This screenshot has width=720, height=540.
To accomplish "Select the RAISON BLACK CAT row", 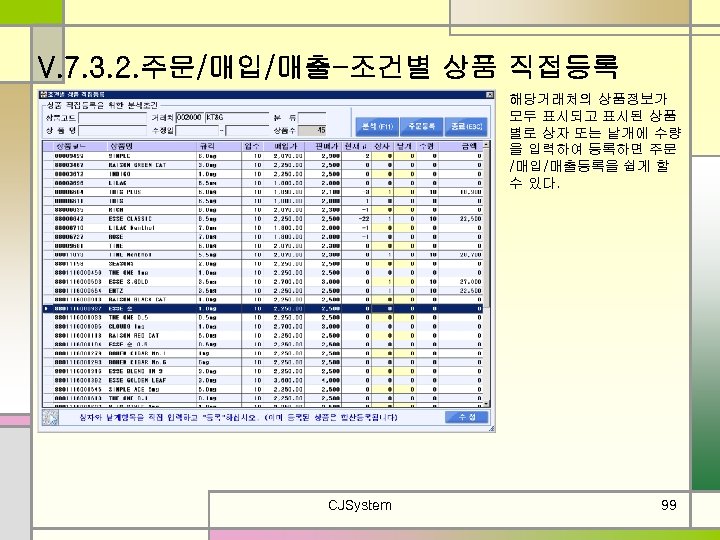I will point(263,299).
